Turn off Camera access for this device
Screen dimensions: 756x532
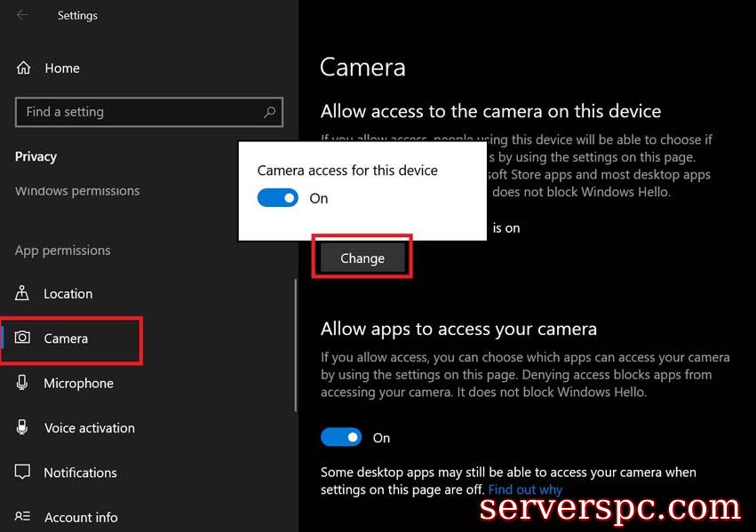[278, 198]
